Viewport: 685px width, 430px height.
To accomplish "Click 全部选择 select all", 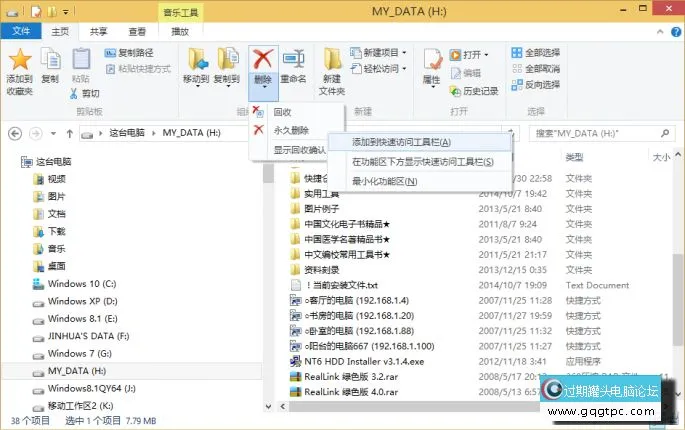I will coord(536,53).
